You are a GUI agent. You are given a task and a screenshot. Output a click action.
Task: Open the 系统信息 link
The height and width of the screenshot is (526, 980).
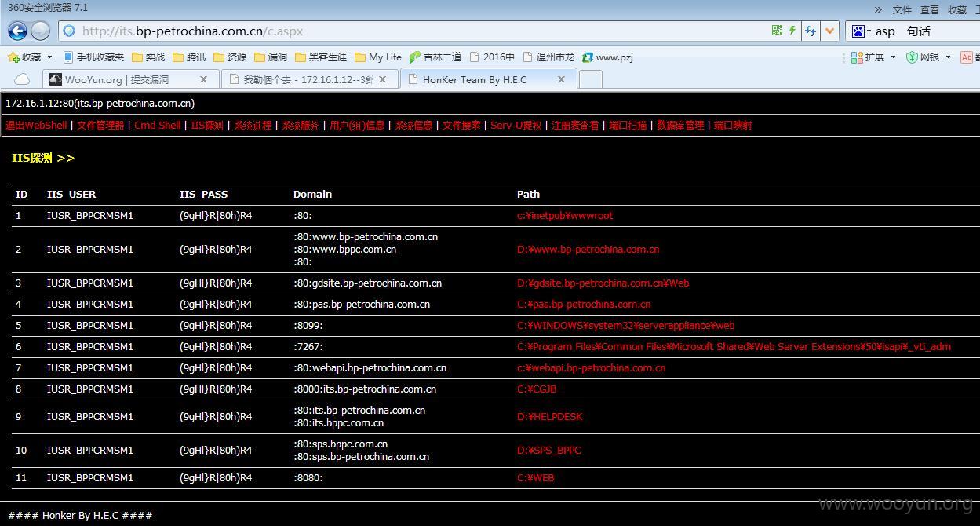point(413,126)
